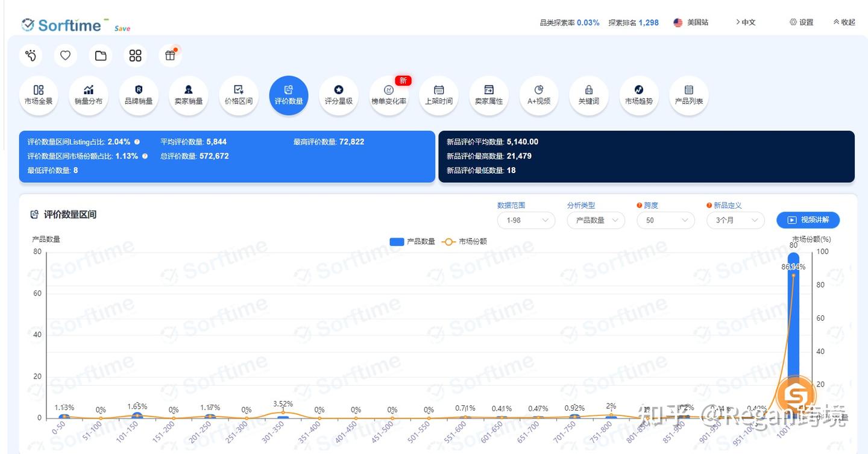Open 设置 via the gear icon
868x454 pixels.
[802, 22]
